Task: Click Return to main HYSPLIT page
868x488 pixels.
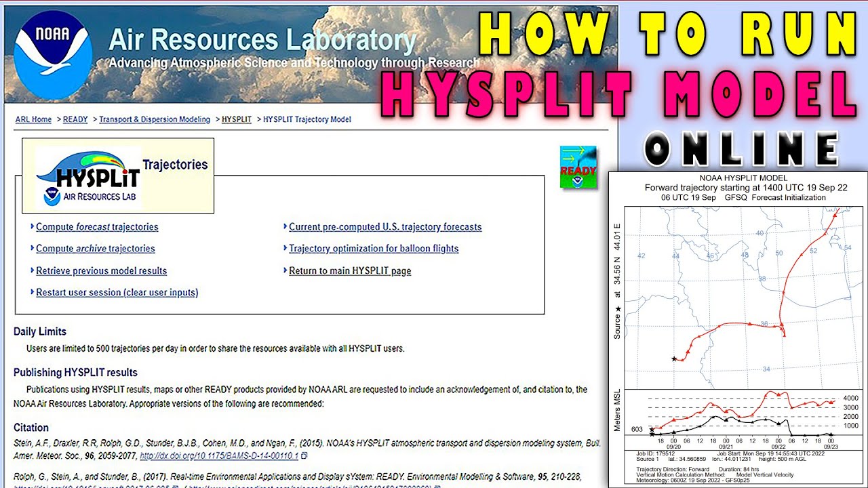Action: (x=350, y=271)
